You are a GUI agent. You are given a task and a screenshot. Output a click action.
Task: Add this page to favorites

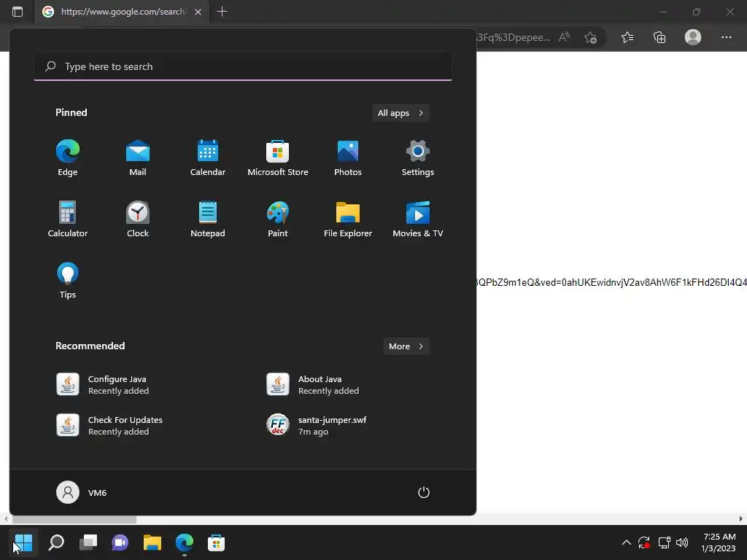tap(591, 38)
